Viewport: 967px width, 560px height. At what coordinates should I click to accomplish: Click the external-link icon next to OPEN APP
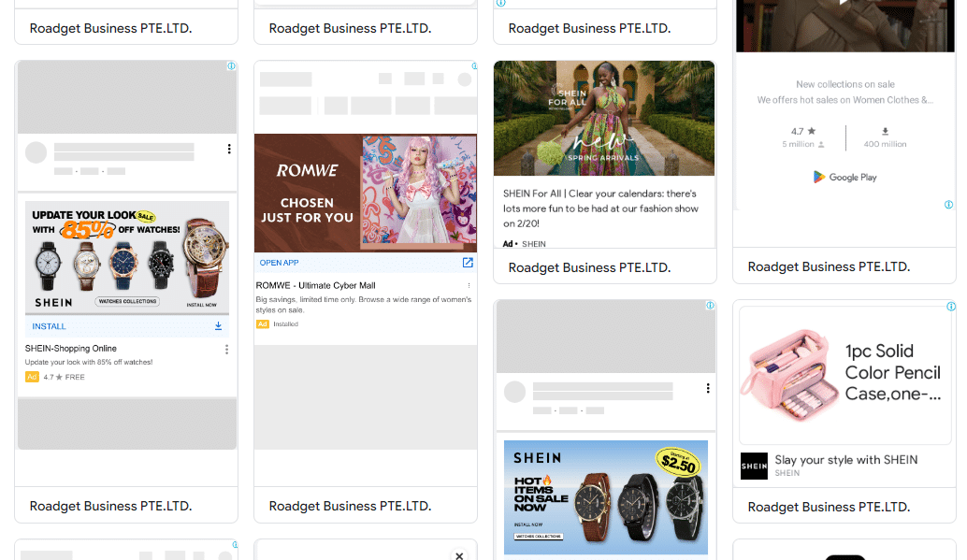pyautogui.click(x=469, y=263)
